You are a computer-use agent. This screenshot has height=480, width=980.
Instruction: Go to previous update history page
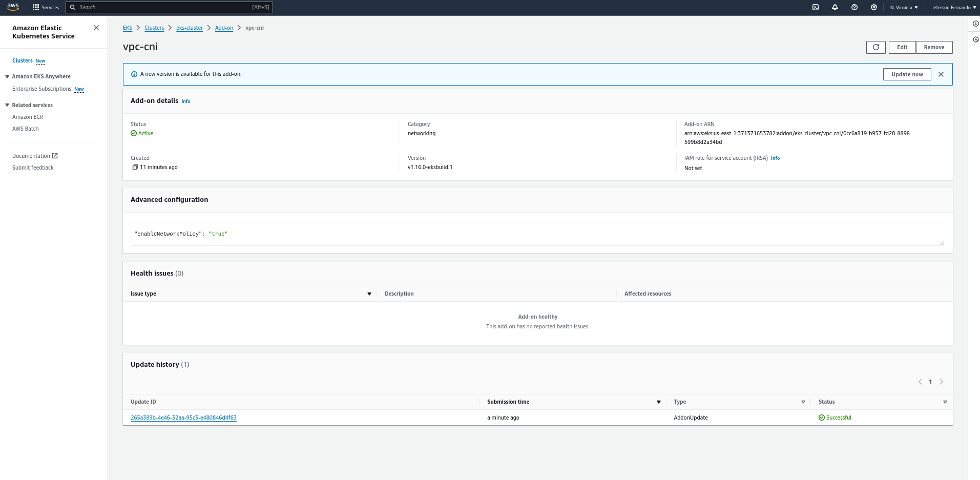[920, 382]
